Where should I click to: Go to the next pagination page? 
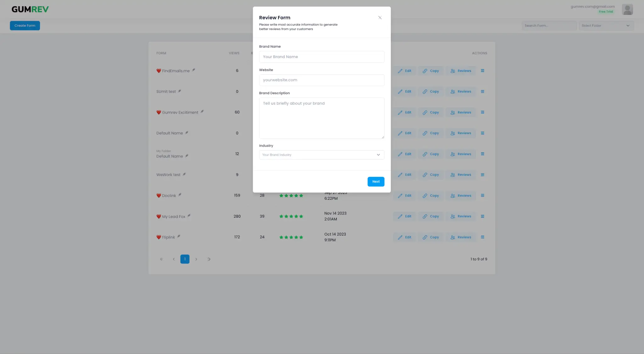point(196,259)
